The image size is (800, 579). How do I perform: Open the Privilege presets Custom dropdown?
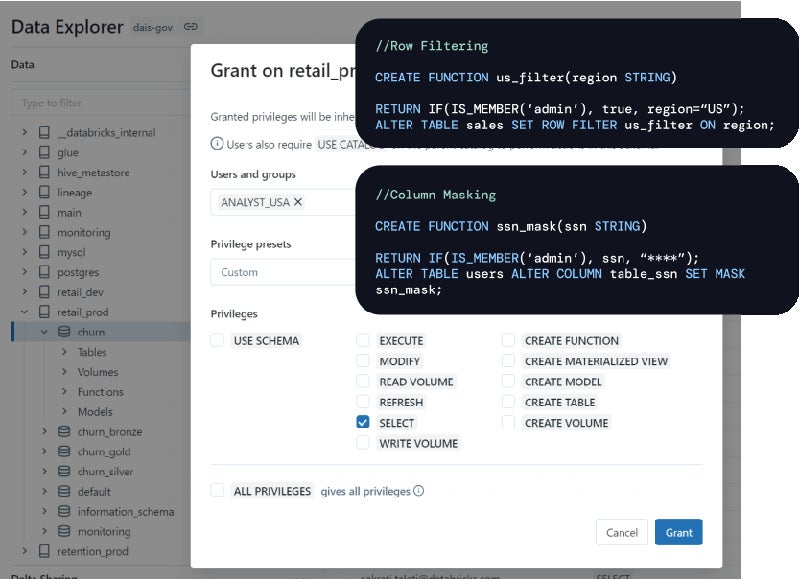[x=283, y=272]
